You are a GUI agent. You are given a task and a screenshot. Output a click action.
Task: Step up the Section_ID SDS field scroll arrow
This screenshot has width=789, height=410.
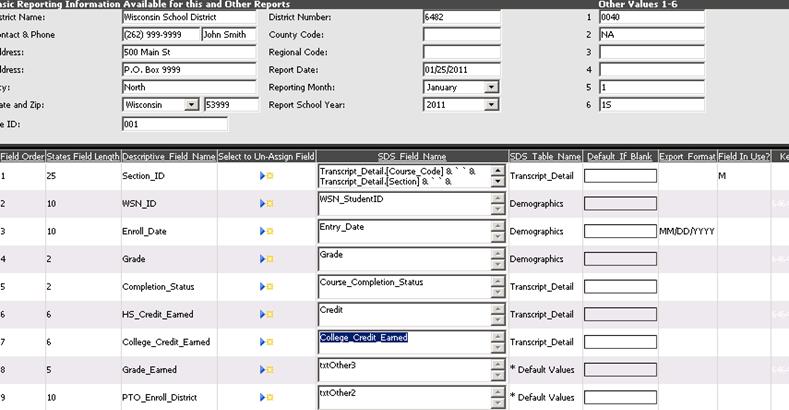(498, 171)
